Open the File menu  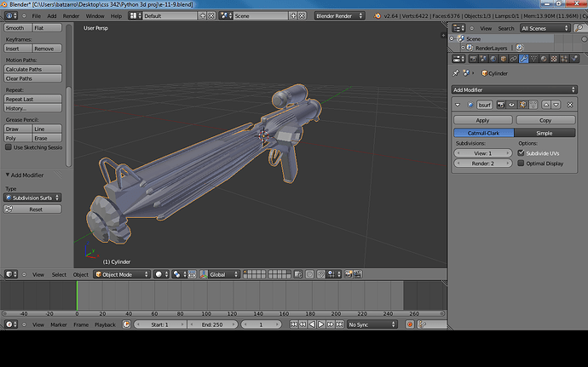click(x=37, y=15)
